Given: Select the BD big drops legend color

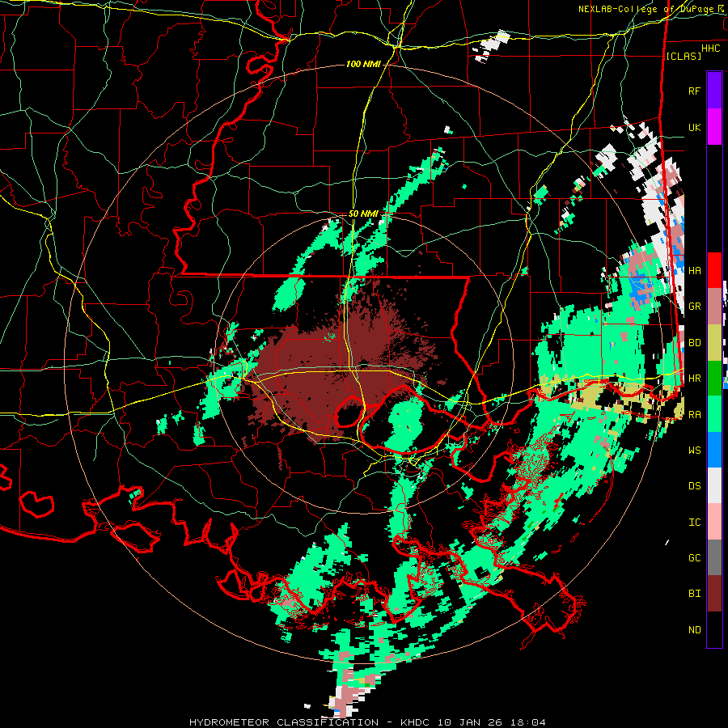Looking at the screenshot, I should [x=714, y=342].
